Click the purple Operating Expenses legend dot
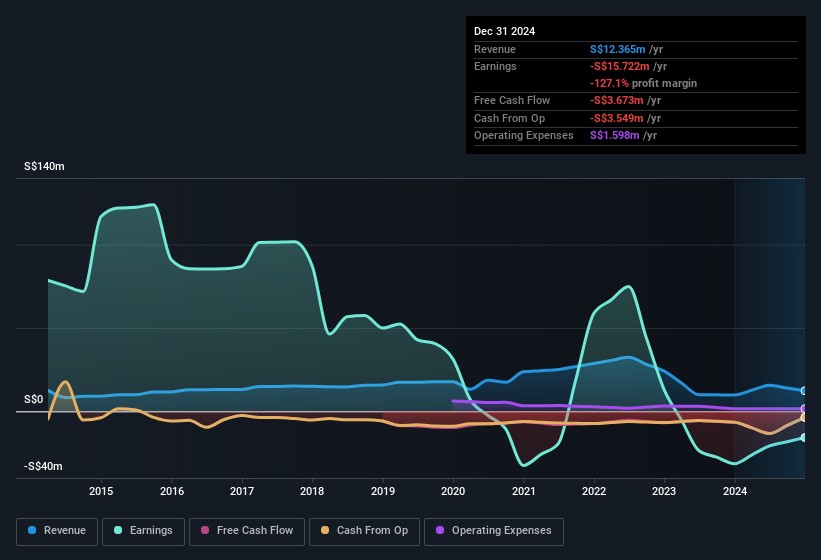Screen dimensions: 821x560 click(440, 531)
